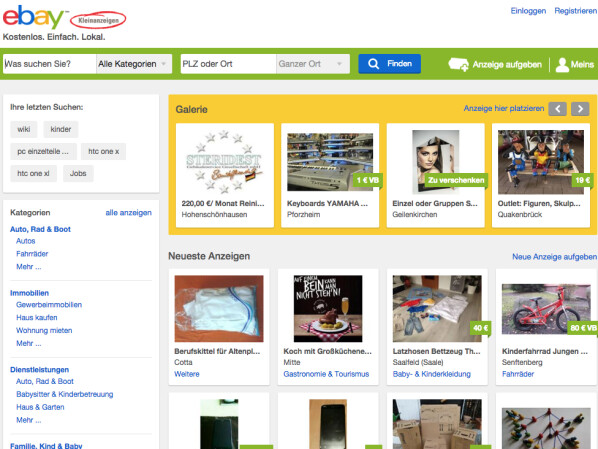Click the magnifier icon in Finden button
The width and height of the screenshot is (598, 449).
pos(373,64)
